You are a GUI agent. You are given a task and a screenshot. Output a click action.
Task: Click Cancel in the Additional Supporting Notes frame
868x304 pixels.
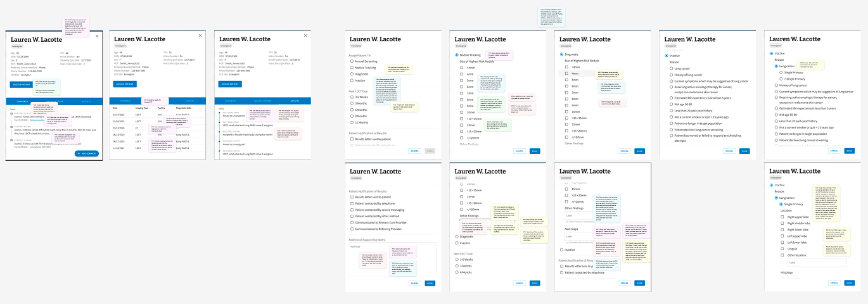tap(414, 283)
